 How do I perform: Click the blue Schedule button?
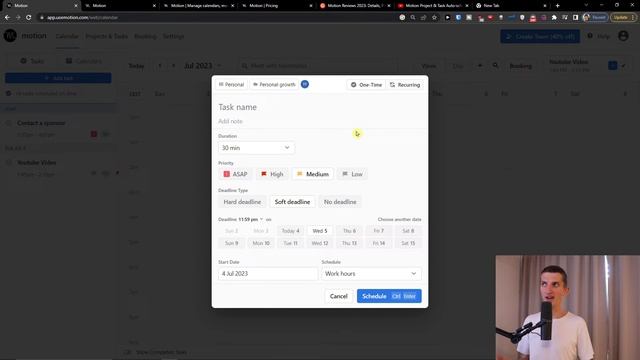click(x=389, y=296)
